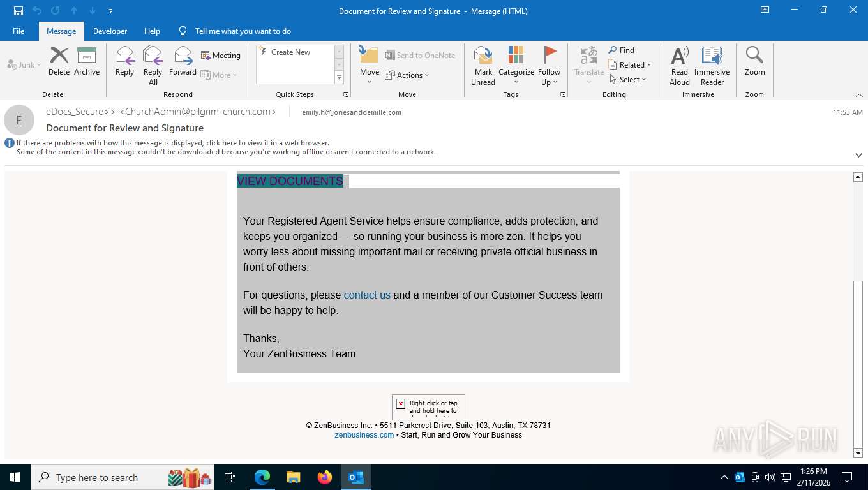Click the Undo arrow in the title bar
This screenshot has height=490, width=868.
point(37,11)
